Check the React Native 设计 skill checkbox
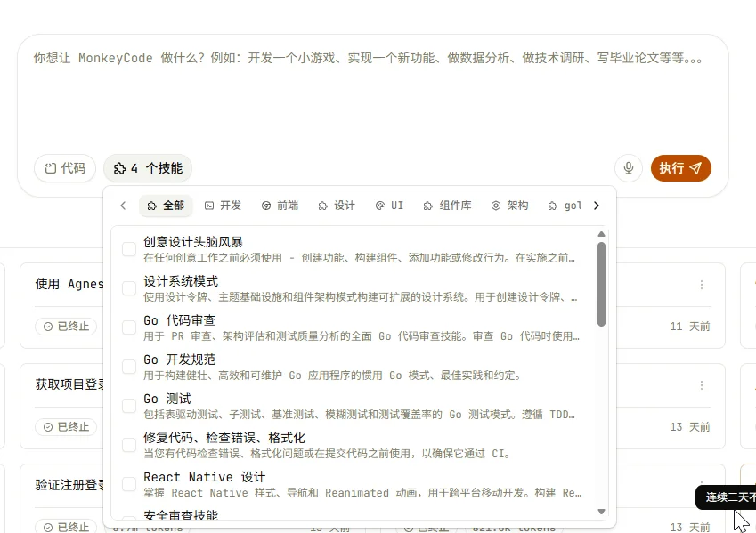Screen dimensions: 756x533 (129, 484)
